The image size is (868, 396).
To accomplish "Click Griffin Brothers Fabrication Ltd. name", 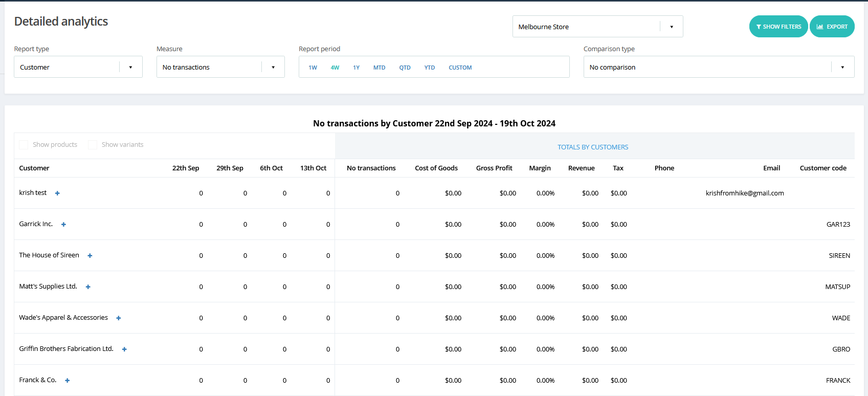I will tap(66, 349).
